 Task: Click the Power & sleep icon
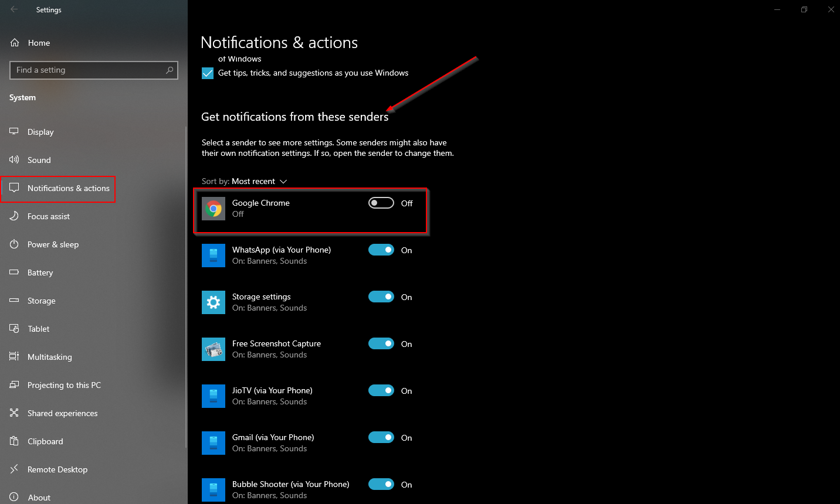14,244
